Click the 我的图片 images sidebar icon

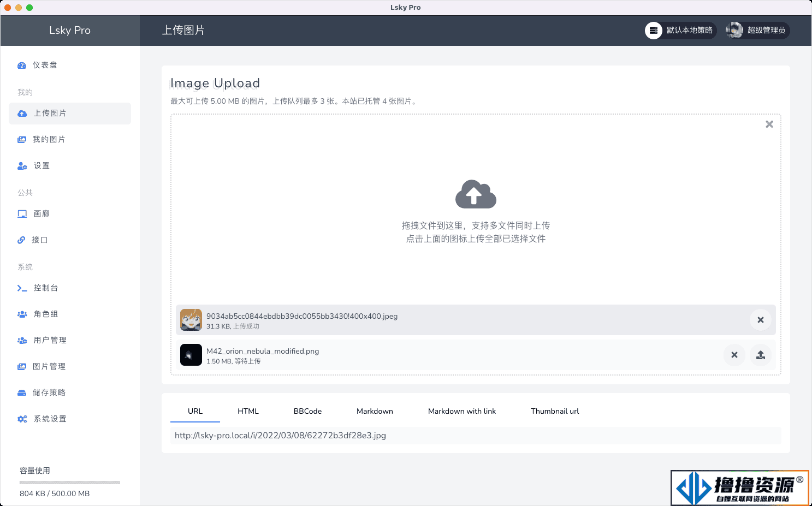pos(22,140)
